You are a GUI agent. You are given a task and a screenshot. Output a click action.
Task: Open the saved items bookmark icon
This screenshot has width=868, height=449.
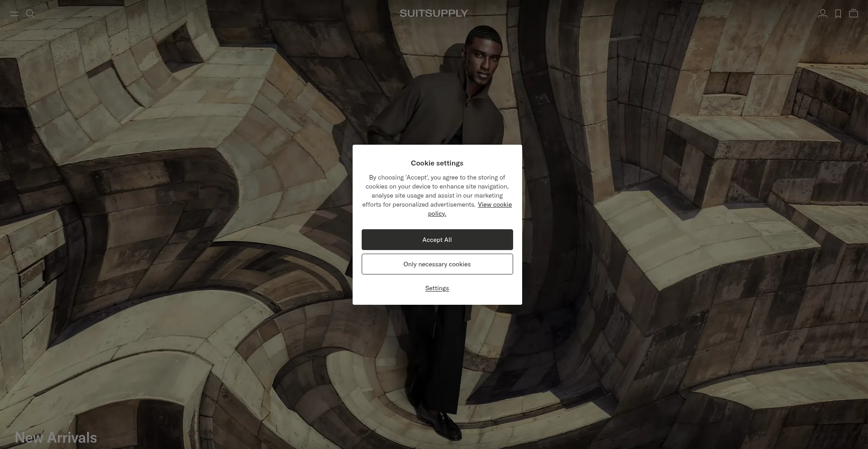click(838, 14)
